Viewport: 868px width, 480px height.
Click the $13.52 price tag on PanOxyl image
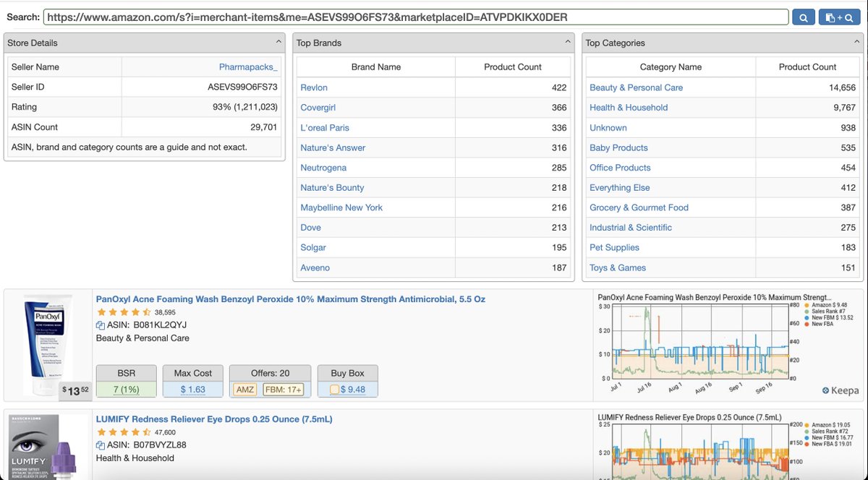coord(76,390)
